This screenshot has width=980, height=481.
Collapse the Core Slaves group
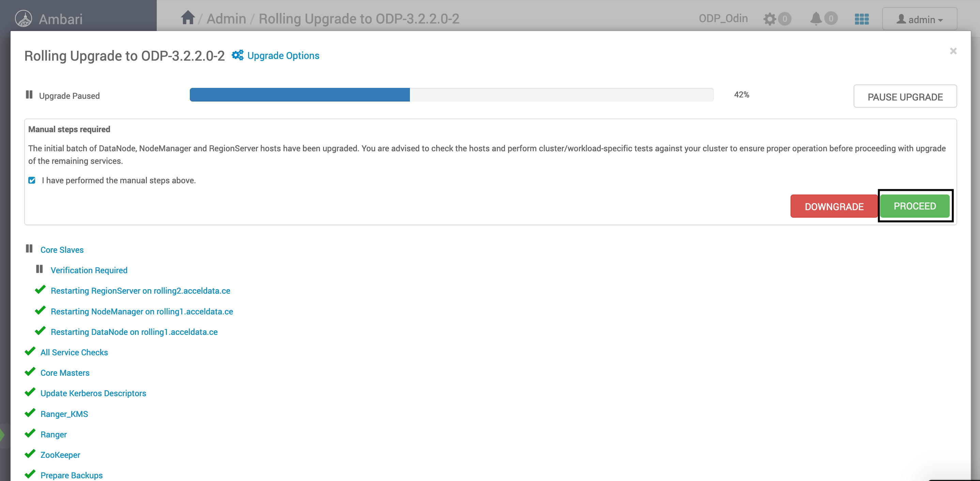62,250
